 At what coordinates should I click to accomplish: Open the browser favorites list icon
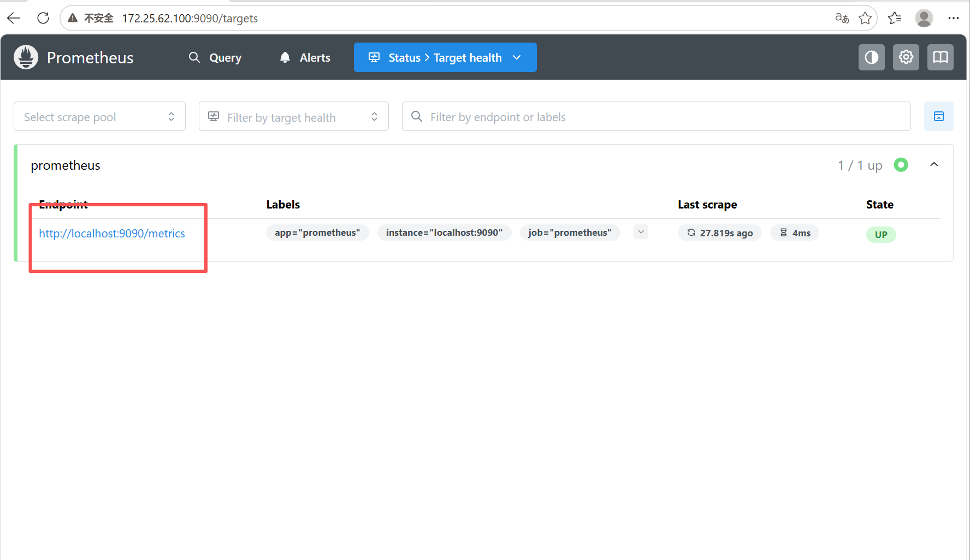click(x=895, y=18)
